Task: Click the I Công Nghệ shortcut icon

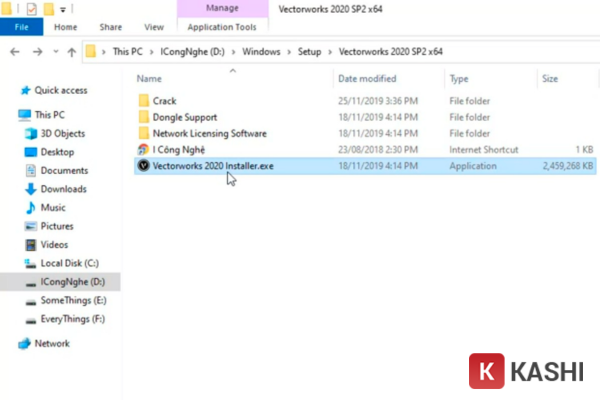Action: 143,150
